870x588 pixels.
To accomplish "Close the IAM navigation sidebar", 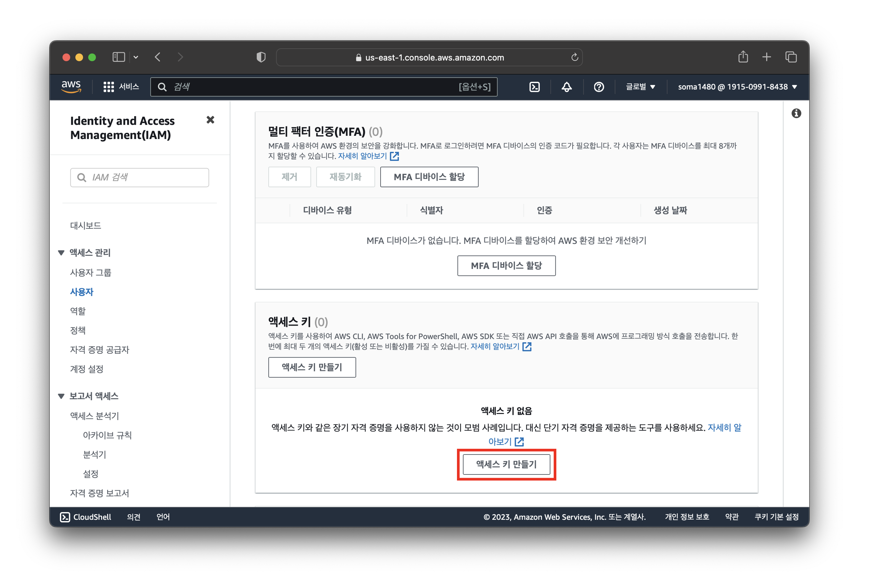I will tap(210, 120).
